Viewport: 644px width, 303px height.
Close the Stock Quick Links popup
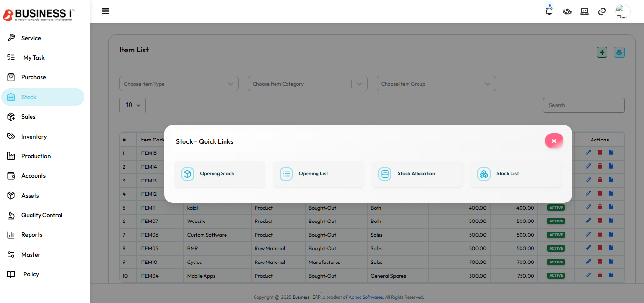click(554, 141)
